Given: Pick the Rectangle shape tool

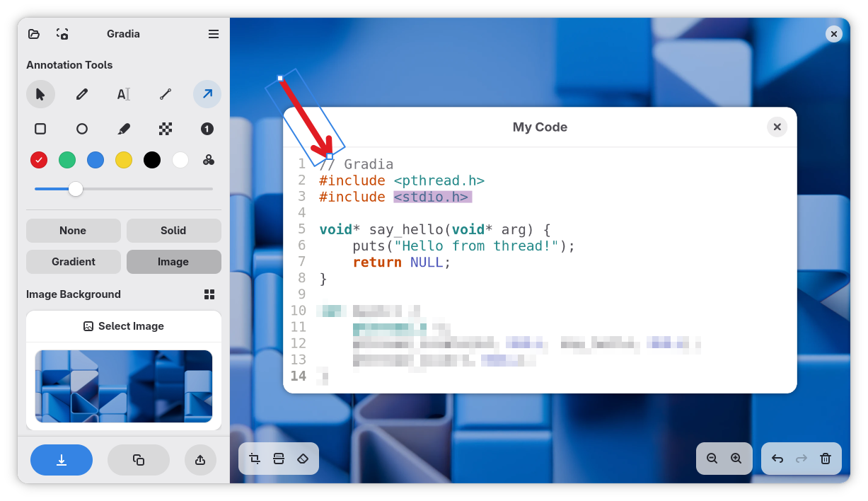Looking at the screenshot, I should point(40,129).
